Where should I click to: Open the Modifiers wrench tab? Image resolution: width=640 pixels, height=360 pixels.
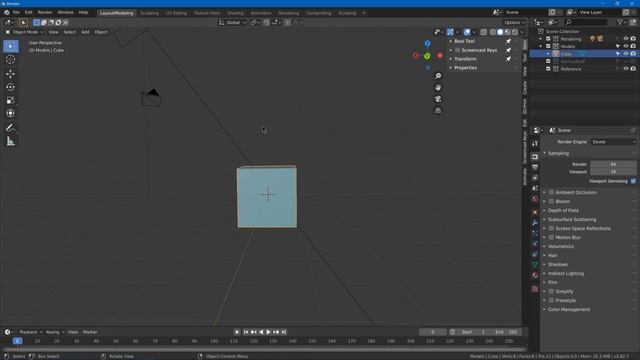pyautogui.click(x=535, y=222)
